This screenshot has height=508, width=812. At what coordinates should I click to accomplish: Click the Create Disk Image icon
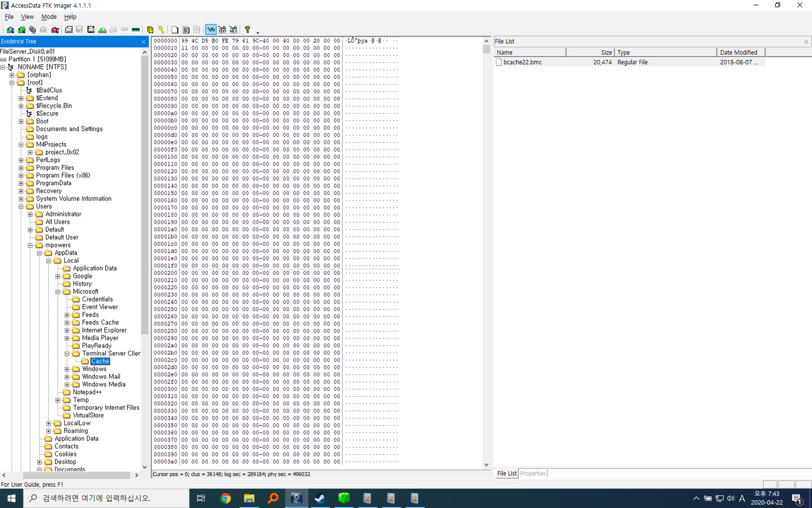(69, 30)
